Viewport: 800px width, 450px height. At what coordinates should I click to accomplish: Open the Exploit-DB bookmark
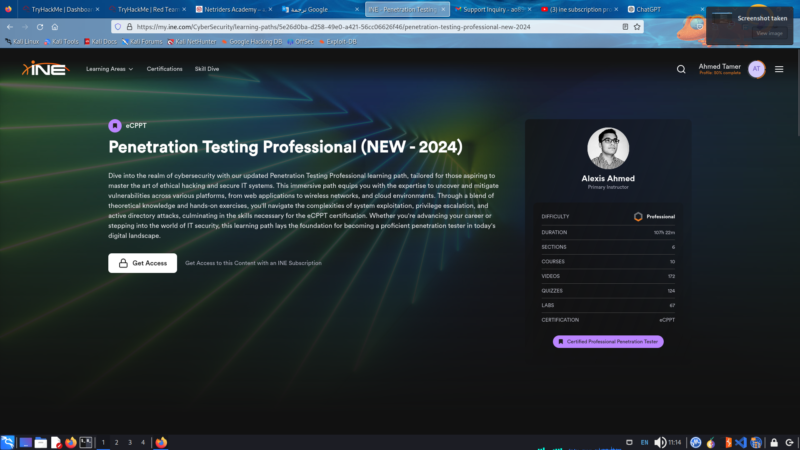point(337,41)
